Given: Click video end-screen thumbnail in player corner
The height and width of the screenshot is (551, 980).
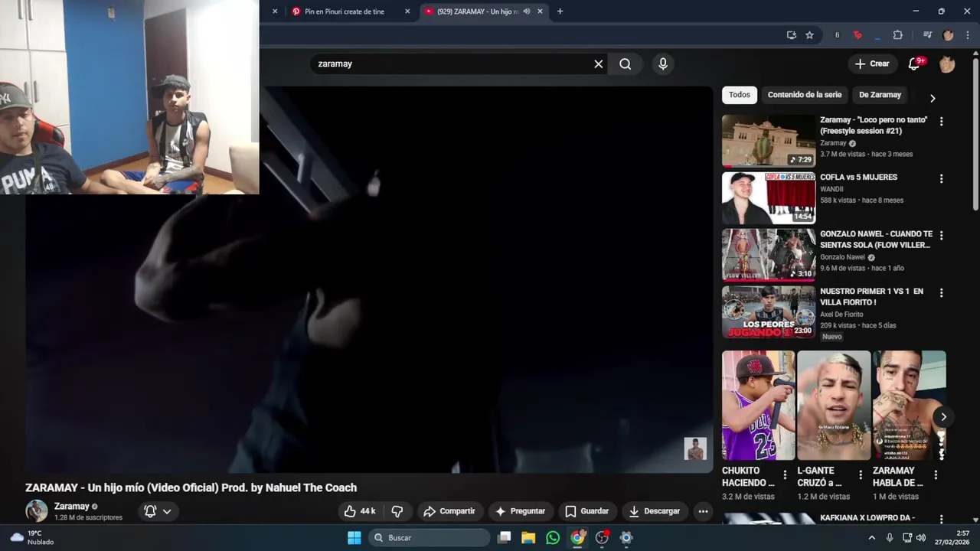Looking at the screenshot, I should (695, 448).
